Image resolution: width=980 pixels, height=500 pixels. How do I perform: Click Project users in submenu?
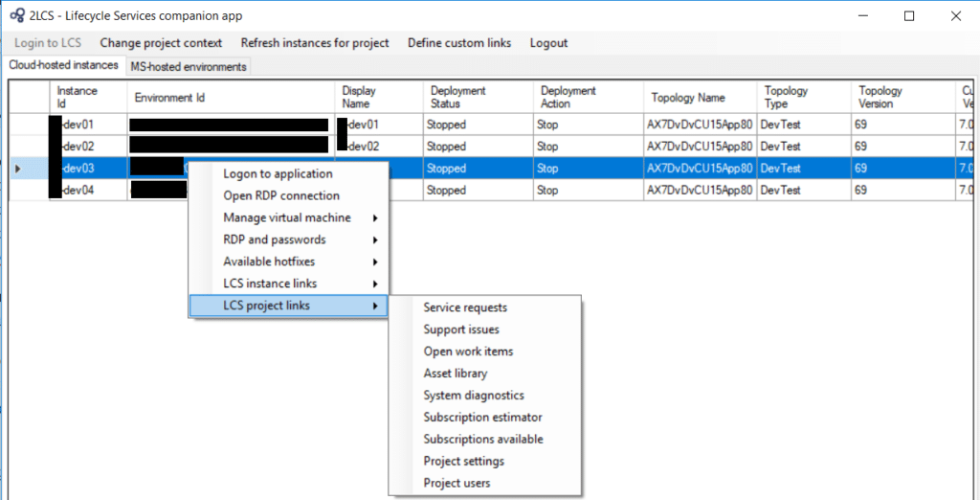tap(457, 484)
